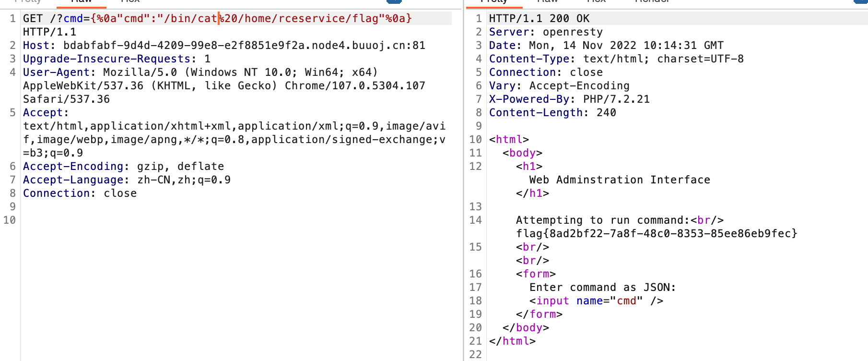The height and width of the screenshot is (361, 868).
Task: Click the opening '<body>' tag in the response
Action: [522, 153]
